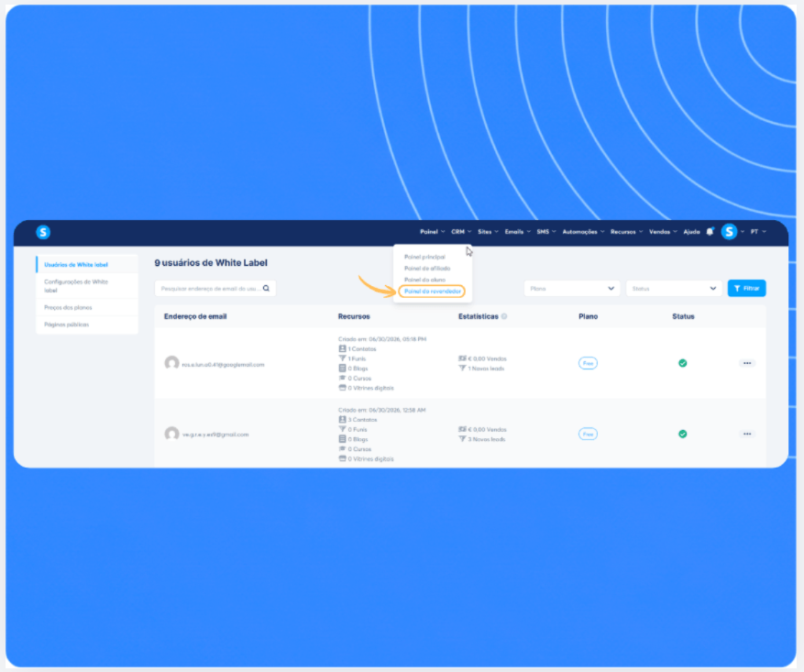804x672 pixels.
Task: Click the green status check in the gmail.com user row
Action: coord(682,434)
